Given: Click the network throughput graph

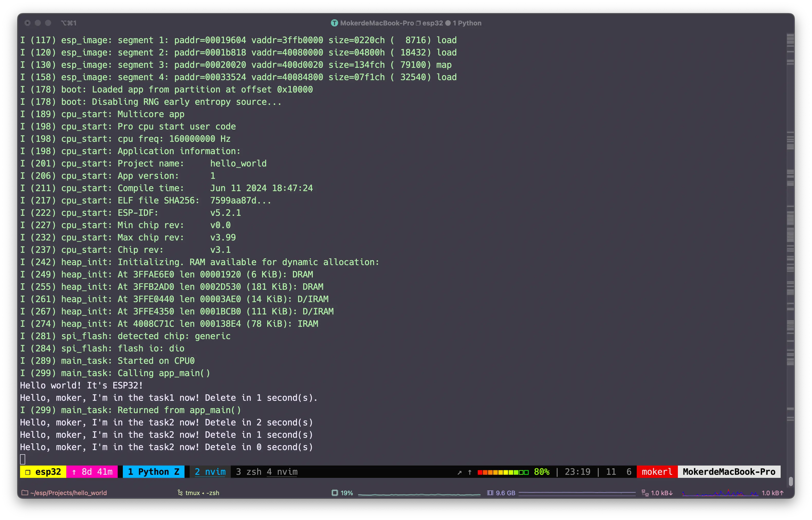Looking at the screenshot, I should click(x=720, y=493).
